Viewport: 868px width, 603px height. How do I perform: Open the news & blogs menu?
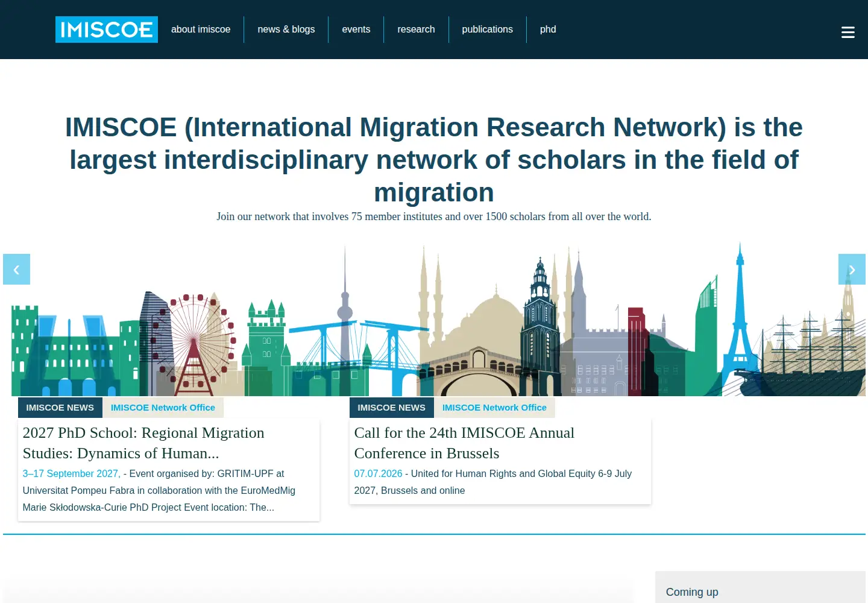(286, 30)
